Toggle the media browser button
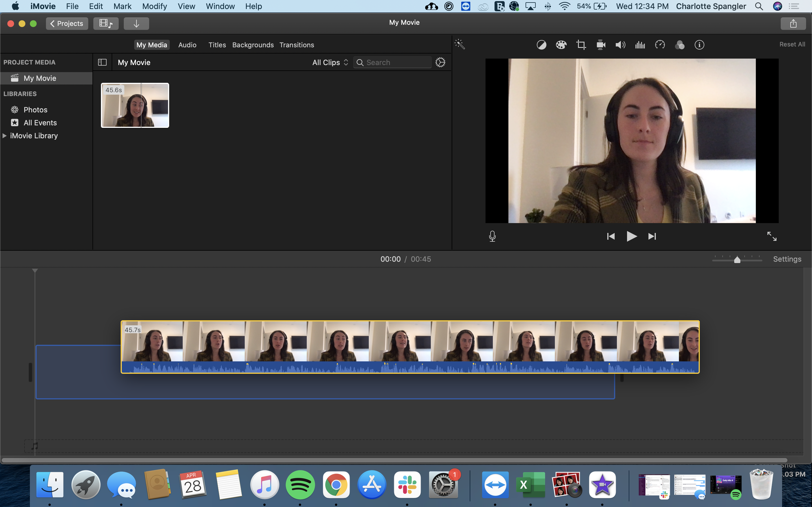Image resolution: width=812 pixels, height=507 pixels. pos(106,23)
